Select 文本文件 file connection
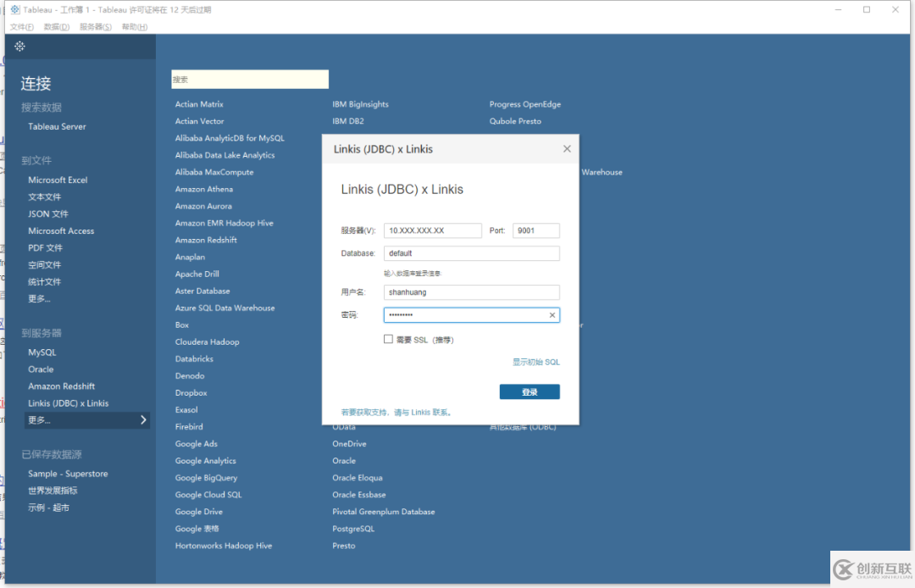 pyautogui.click(x=44, y=197)
